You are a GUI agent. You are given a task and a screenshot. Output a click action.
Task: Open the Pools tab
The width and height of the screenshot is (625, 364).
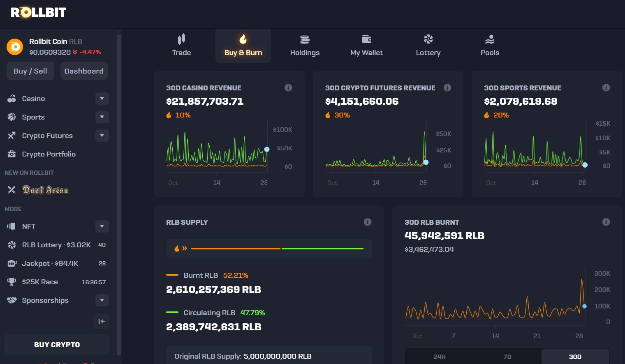(490, 46)
